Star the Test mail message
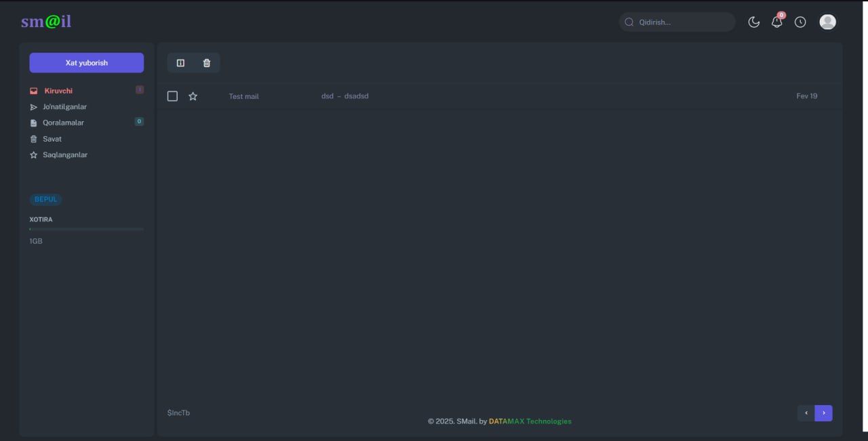 pos(193,96)
